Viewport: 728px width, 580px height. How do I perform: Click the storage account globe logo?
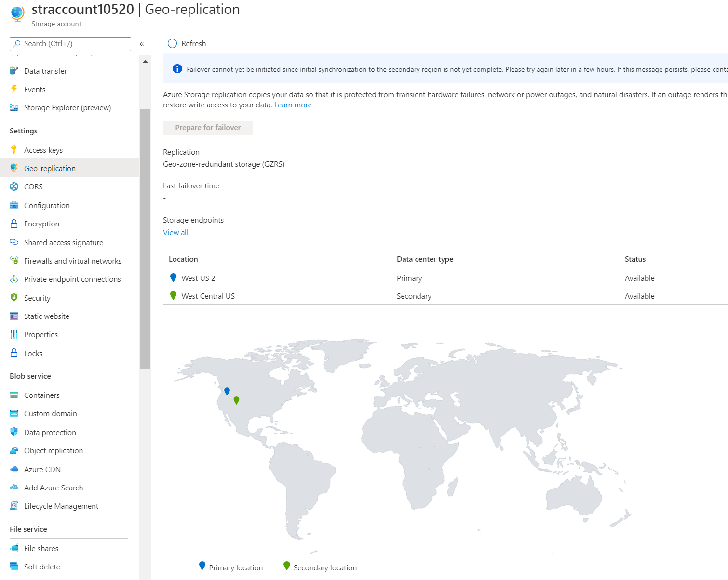(17, 14)
